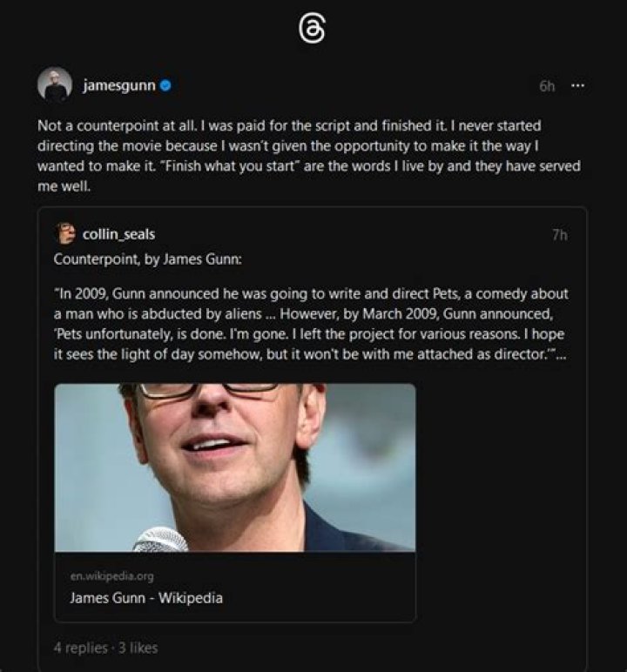
Task: Click the microphone in the preview photo
Action: tap(160, 540)
